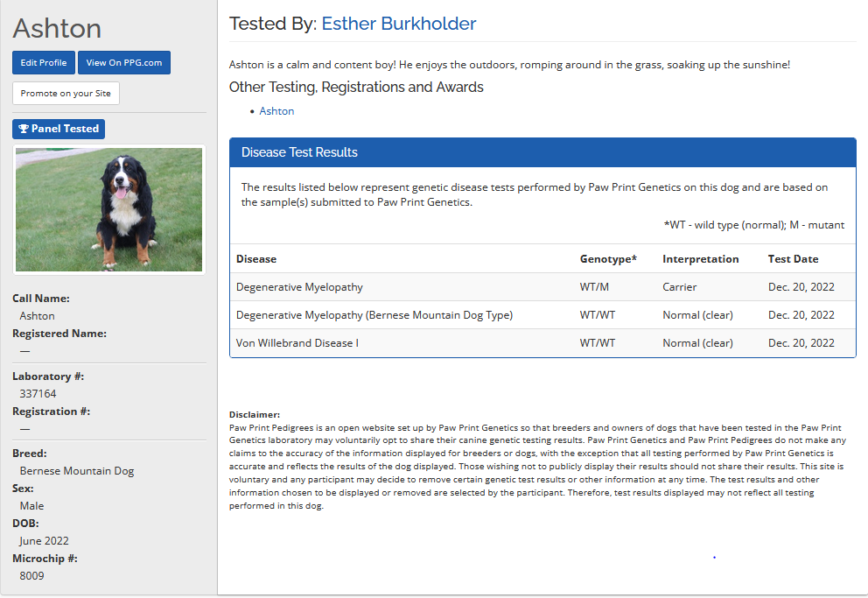
Task: Click the trophy icon on Panel Tested badge
Action: tap(24, 129)
